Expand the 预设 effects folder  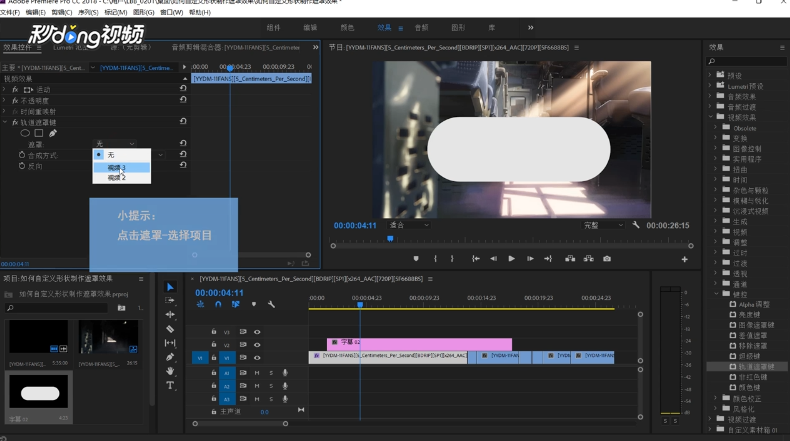point(710,75)
